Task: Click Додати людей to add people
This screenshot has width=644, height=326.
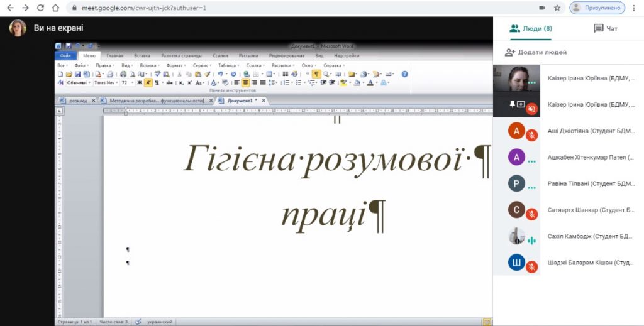Action: (x=536, y=52)
